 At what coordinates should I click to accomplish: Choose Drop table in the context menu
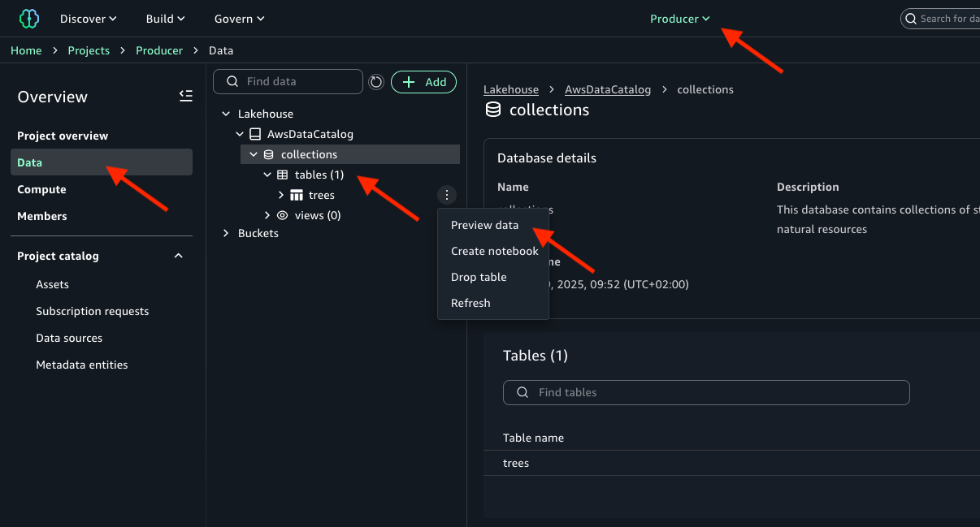pyautogui.click(x=479, y=277)
